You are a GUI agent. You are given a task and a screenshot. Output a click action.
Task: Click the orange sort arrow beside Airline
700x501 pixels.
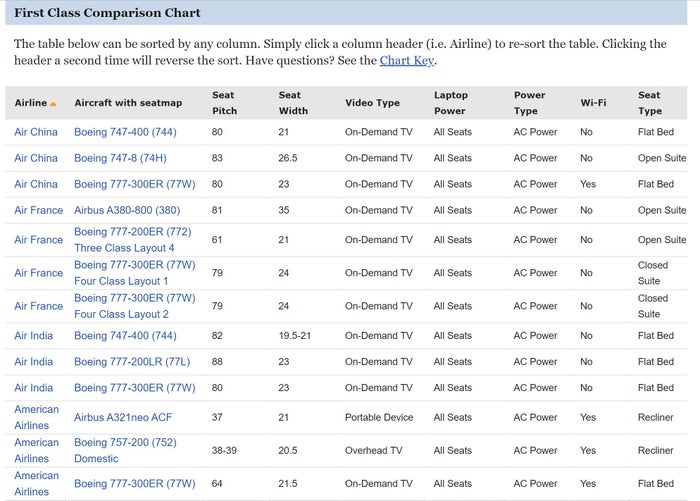pyautogui.click(x=53, y=104)
